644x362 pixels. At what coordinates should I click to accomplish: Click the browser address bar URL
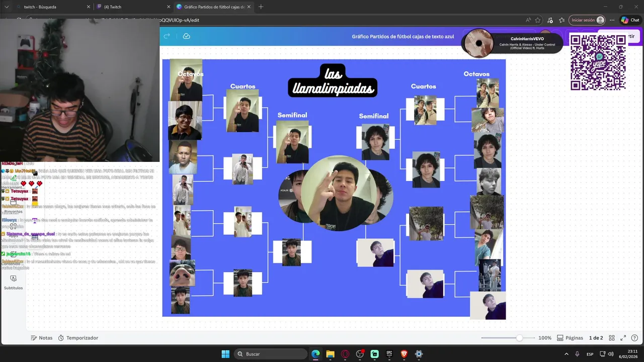180,20
